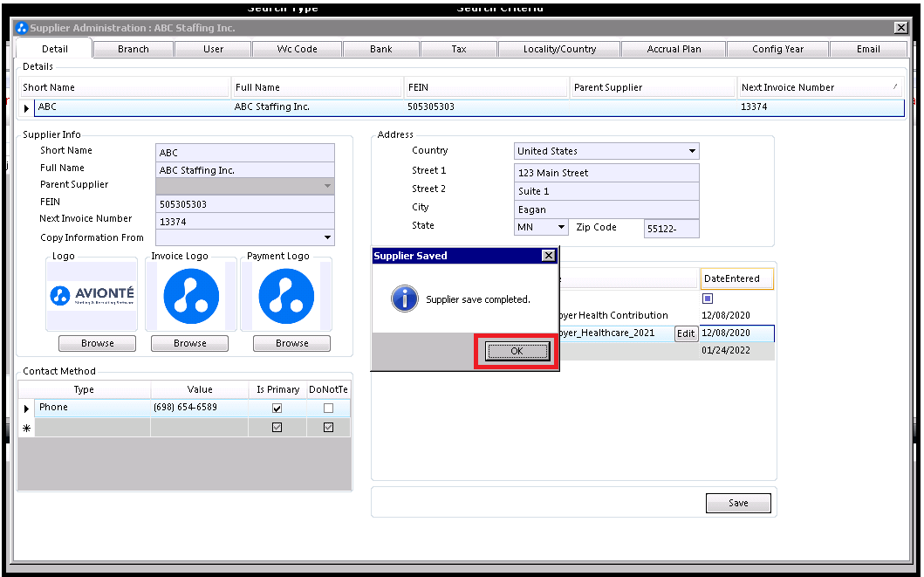Sort by Next Invoice Number column header
924x577 pixels.
click(x=820, y=87)
